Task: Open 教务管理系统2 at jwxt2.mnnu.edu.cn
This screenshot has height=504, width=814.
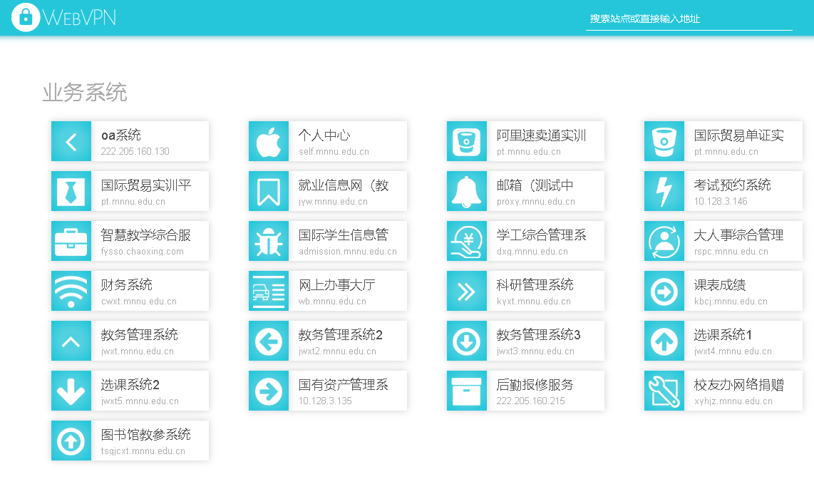Action: pos(341,336)
